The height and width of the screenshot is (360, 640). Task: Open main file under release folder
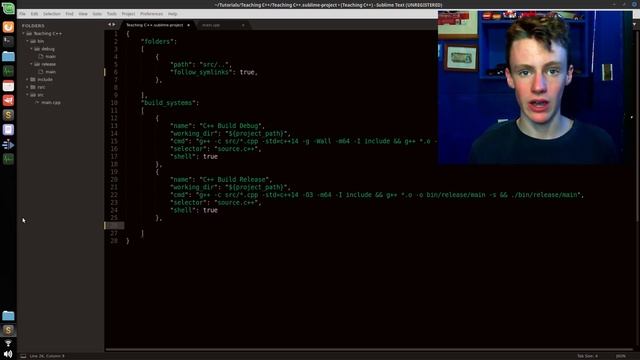(50, 72)
